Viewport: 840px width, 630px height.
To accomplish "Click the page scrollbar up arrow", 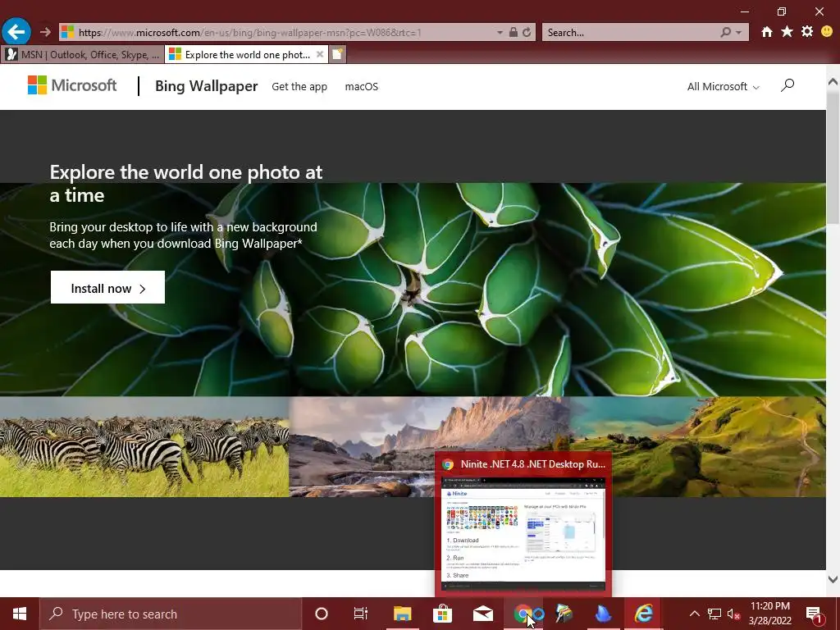I will pos(833,82).
